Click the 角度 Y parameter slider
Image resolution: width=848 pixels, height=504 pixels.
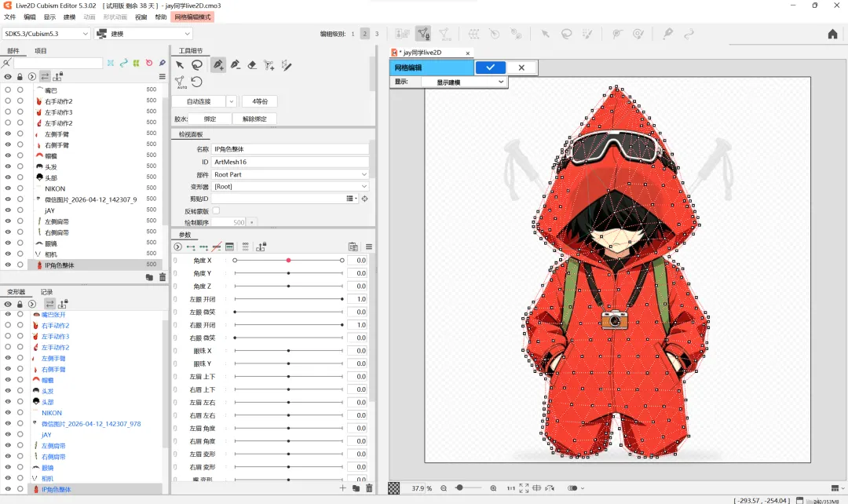pos(289,273)
